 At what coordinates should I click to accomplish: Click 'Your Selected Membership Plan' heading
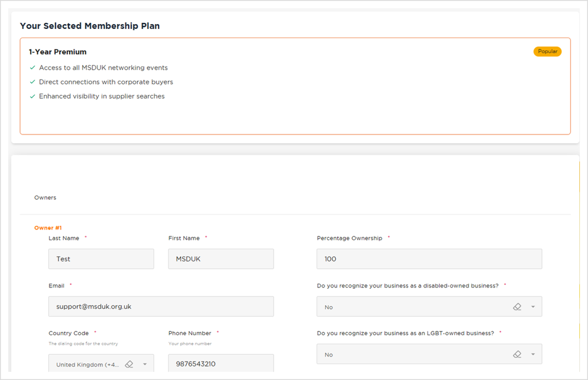(x=90, y=26)
